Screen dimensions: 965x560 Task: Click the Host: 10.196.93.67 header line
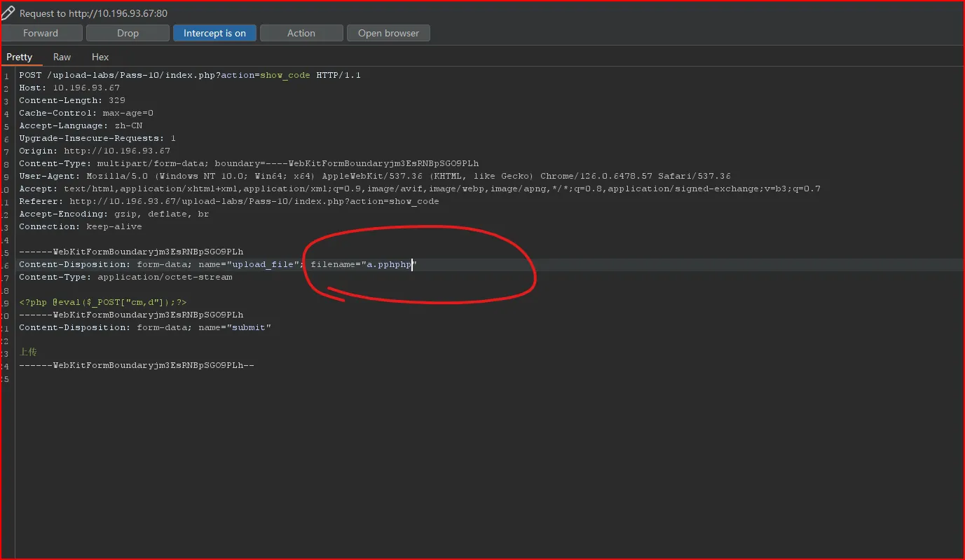pos(69,88)
